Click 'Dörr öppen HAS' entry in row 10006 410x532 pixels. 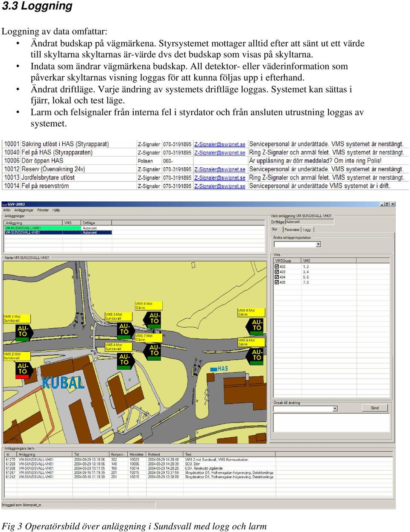coord(42,161)
